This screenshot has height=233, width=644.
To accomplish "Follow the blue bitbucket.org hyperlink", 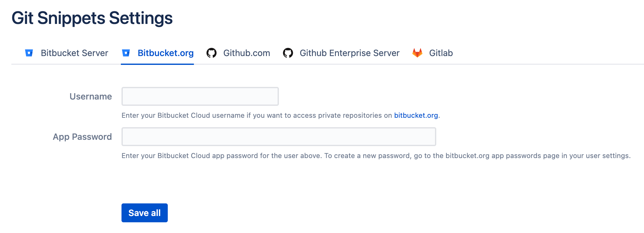I will [x=416, y=116].
